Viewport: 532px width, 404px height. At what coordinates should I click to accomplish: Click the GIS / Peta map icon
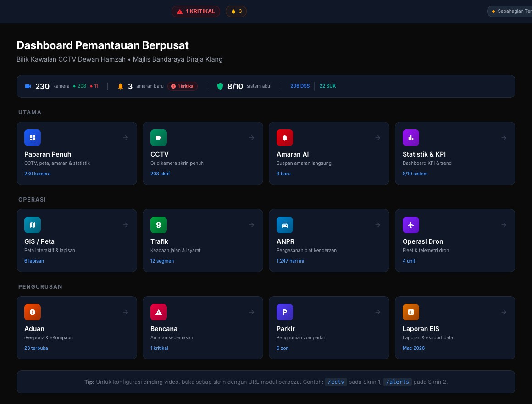(33, 225)
